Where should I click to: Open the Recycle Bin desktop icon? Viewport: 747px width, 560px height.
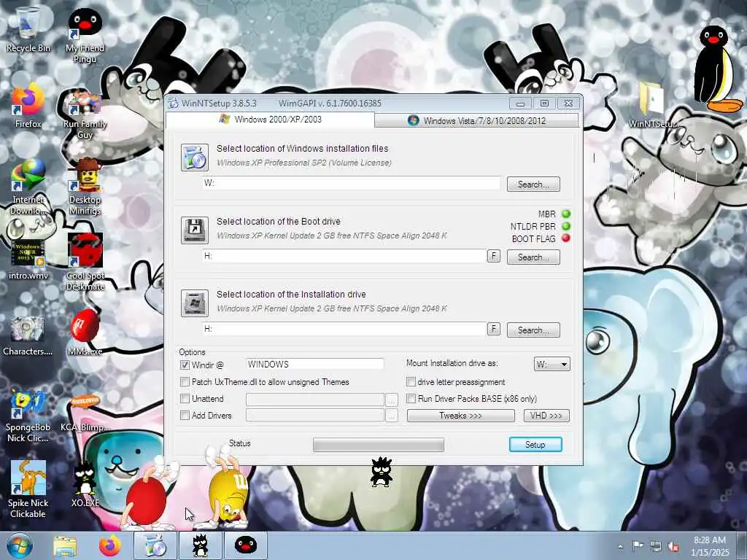(28, 28)
